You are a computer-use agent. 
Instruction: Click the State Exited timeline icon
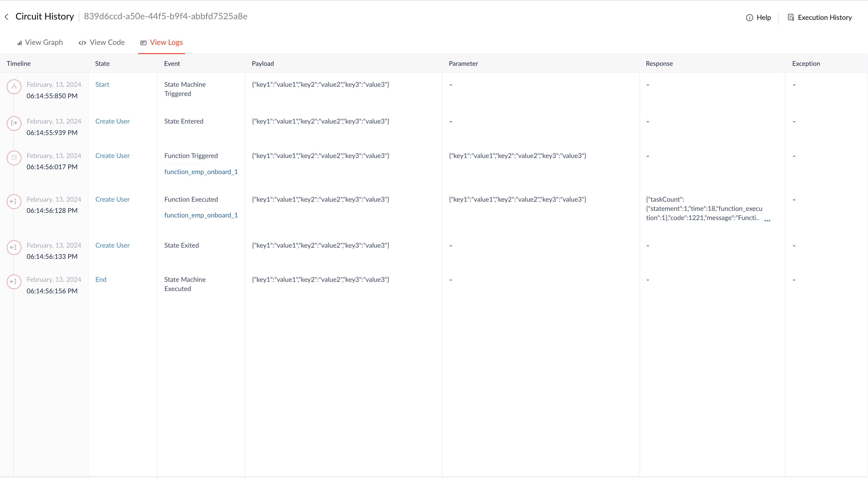[14, 247]
